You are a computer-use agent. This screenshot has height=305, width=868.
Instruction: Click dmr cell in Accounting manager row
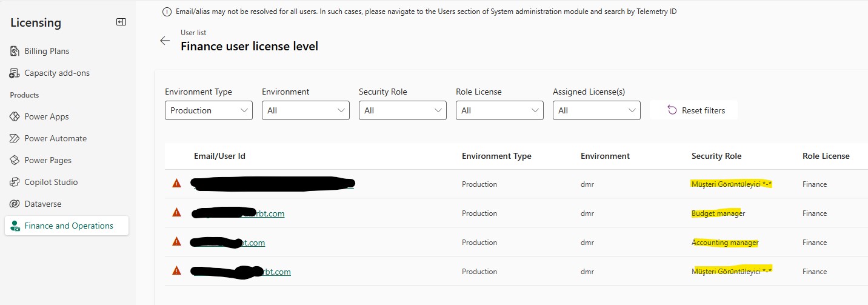coord(587,243)
